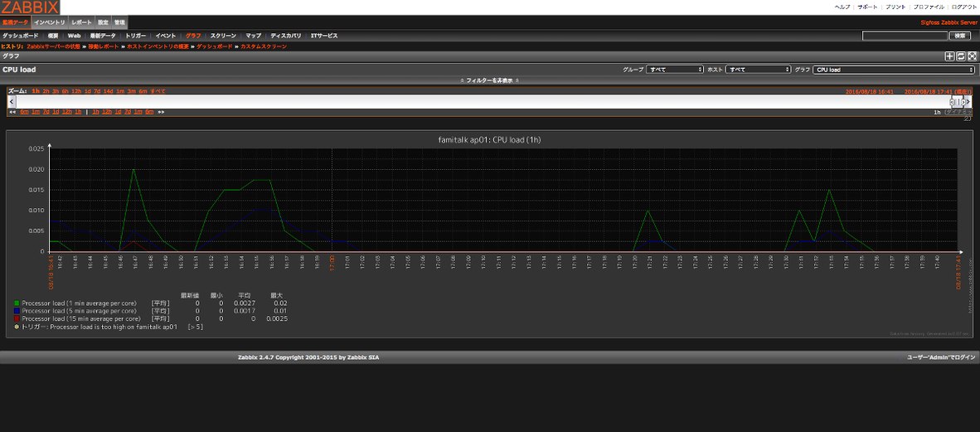Set zoom to 2h
The width and height of the screenshot is (980, 432).
(46, 91)
